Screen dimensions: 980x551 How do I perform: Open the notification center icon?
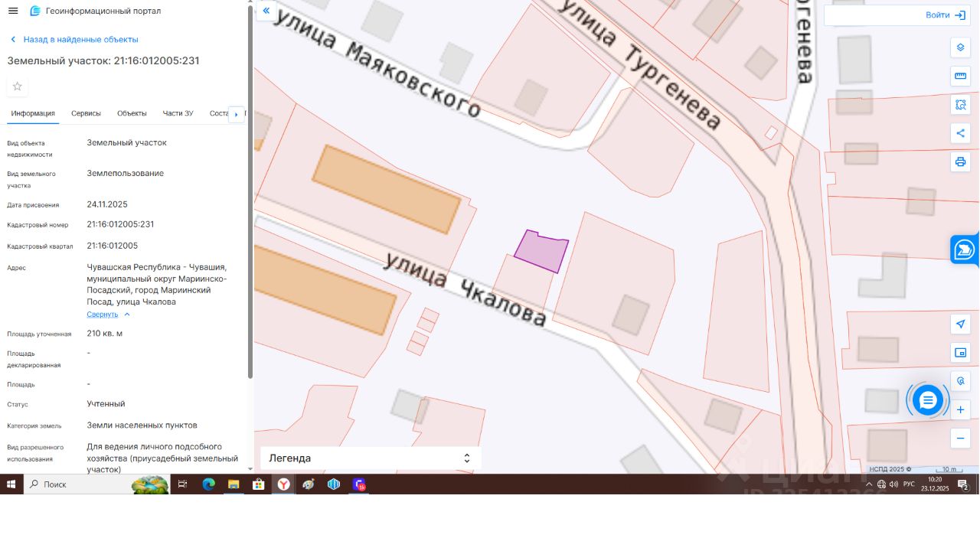coord(963,484)
